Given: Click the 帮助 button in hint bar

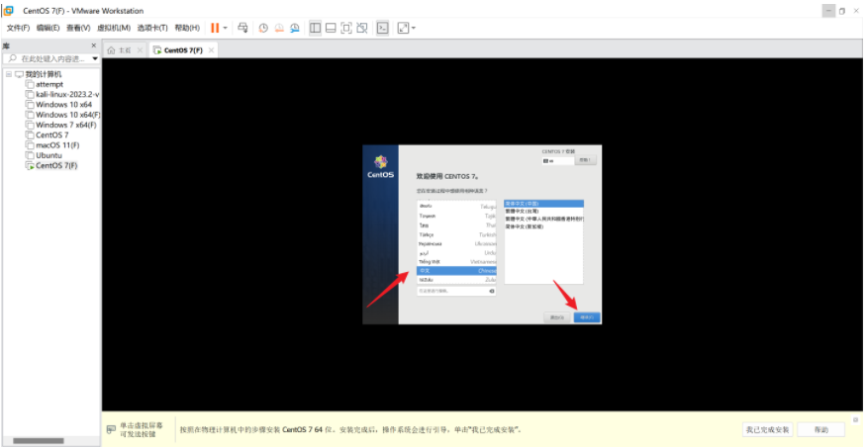Looking at the screenshot, I should point(820,430).
